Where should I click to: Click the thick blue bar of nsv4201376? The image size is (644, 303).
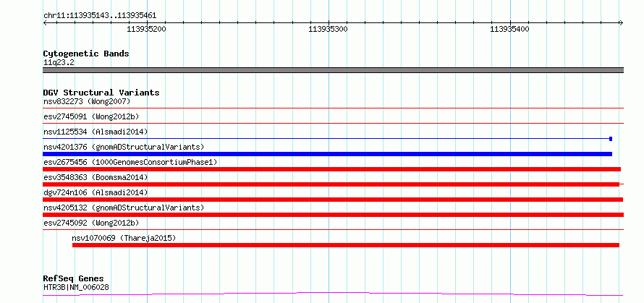[327, 154]
